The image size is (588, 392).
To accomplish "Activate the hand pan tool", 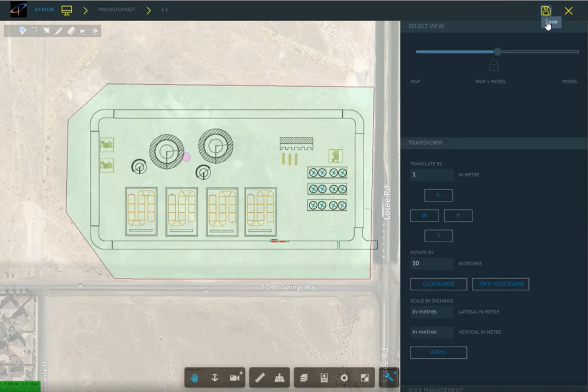I will [194, 378].
